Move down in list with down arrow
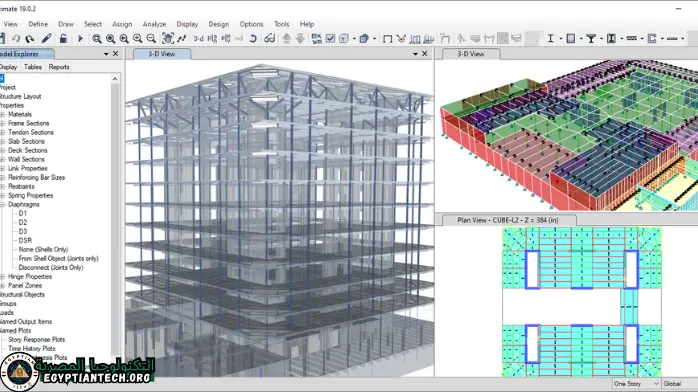The width and height of the screenshot is (698, 392). [300, 39]
